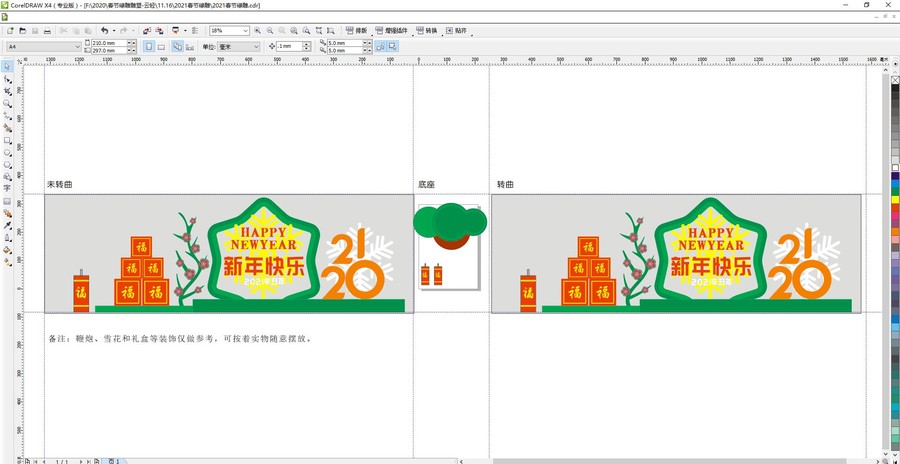
Task: Open the 增强插件 toolbar menu
Action: 392,30
